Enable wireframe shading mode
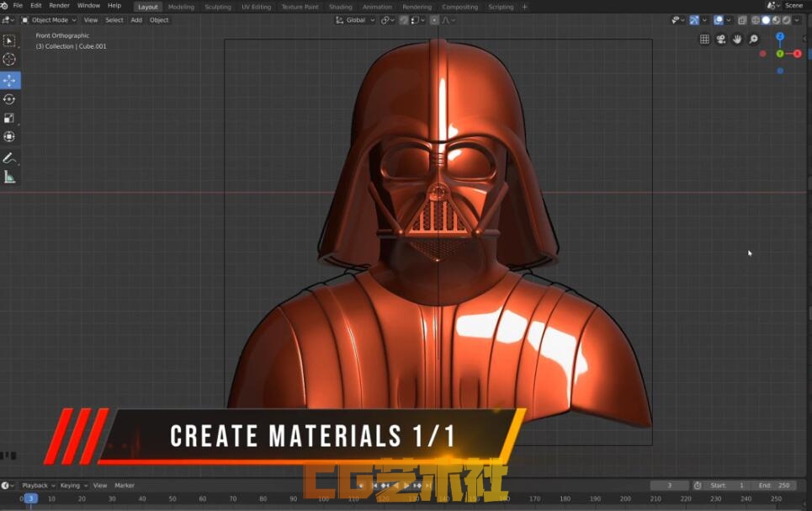The height and width of the screenshot is (511, 812). click(x=756, y=20)
